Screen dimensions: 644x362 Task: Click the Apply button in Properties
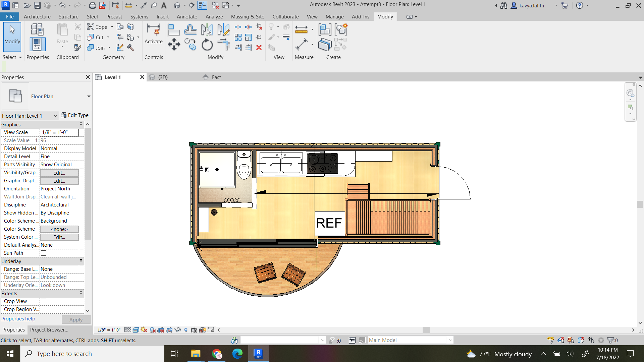(76, 319)
